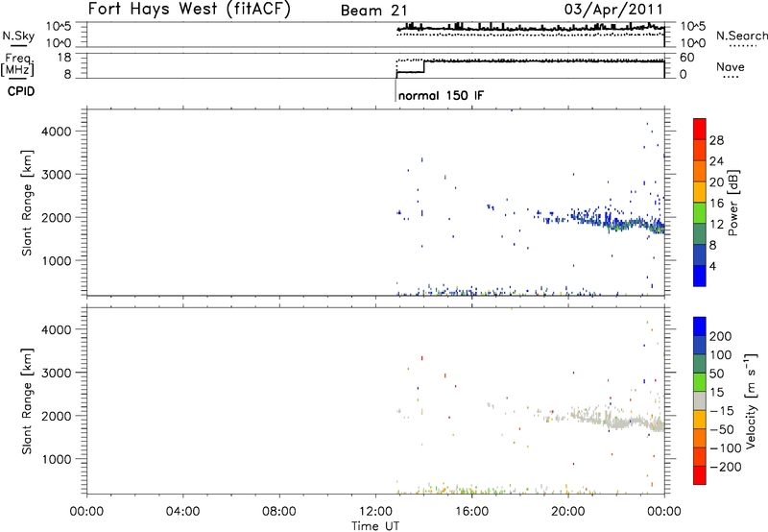The image size is (768, 532).
Task: Click the "N.Sky" legend label
Action: coord(18,36)
